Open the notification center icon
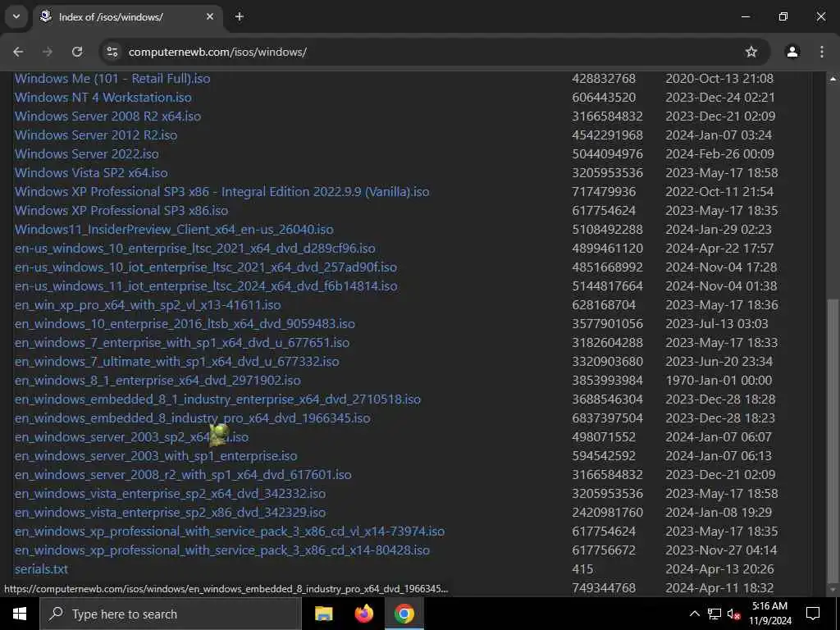Image resolution: width=840 pixels, height=630 pixels. point(813,614)
